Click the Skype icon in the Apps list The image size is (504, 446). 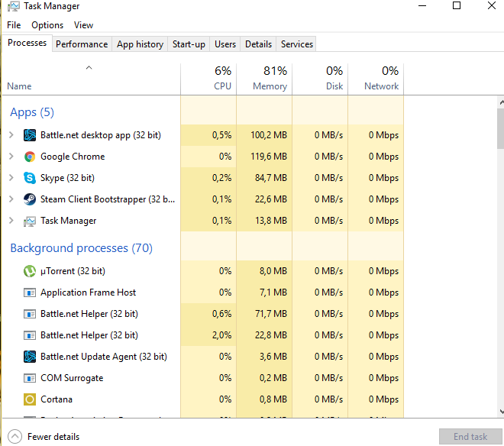30,178
